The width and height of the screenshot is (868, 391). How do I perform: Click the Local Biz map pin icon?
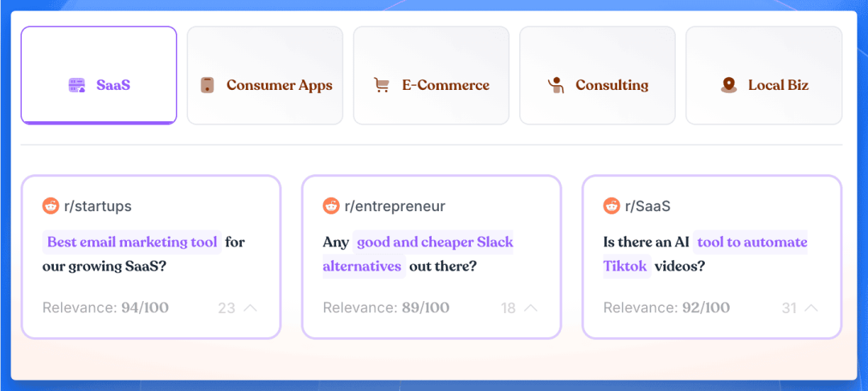[x=729, y=85]
